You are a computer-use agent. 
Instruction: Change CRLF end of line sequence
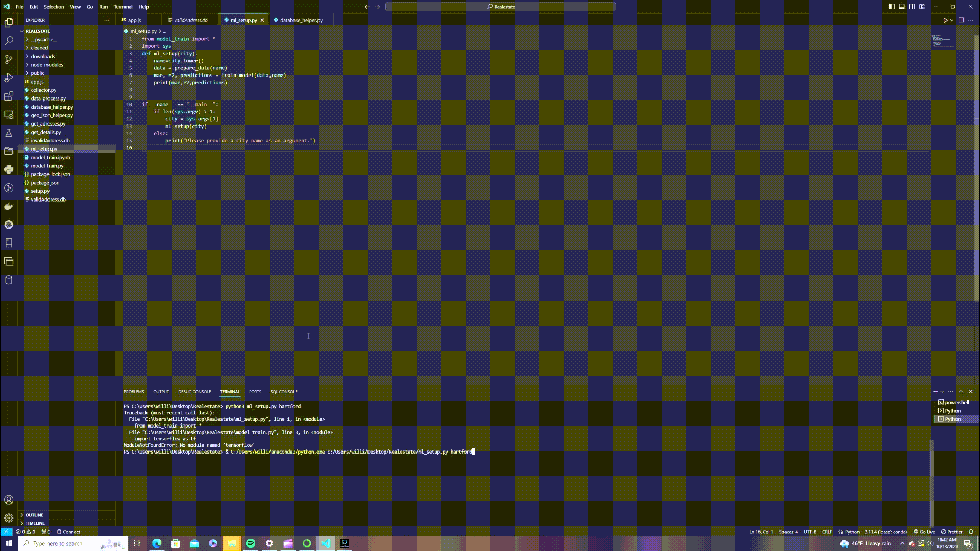click(x=827, y=532)
